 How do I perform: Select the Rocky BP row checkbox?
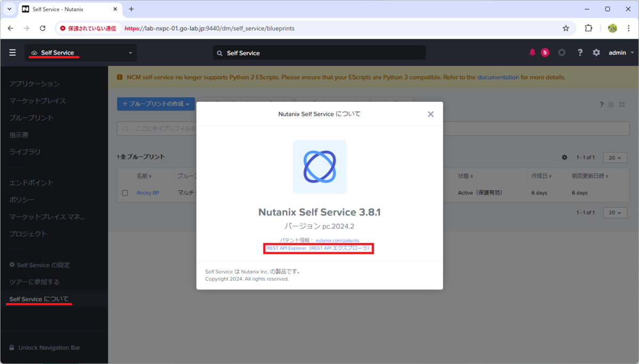125,193
